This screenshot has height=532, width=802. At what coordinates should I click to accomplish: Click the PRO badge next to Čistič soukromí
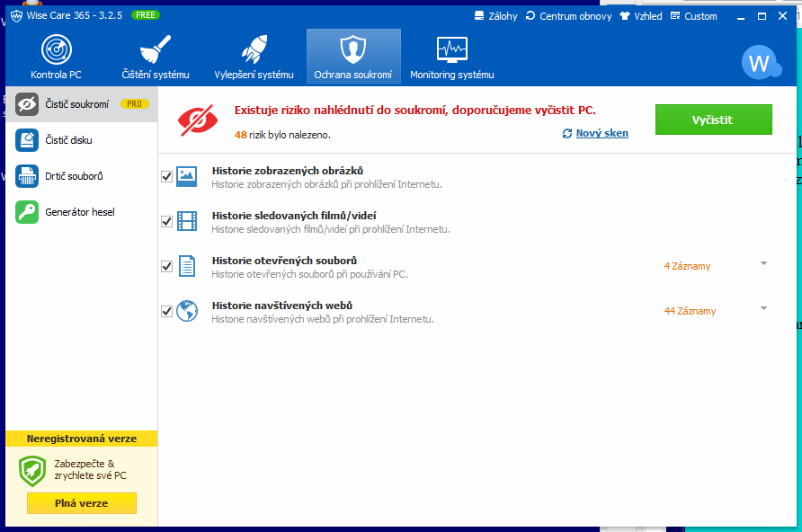[135, 104]
